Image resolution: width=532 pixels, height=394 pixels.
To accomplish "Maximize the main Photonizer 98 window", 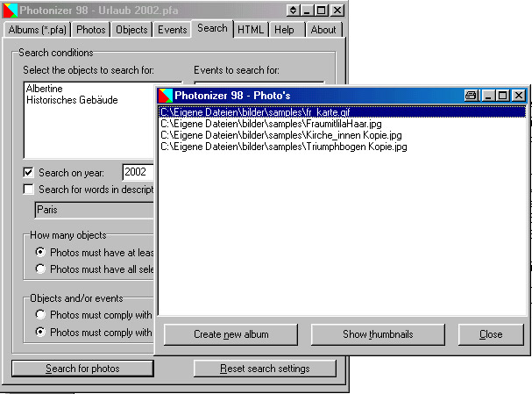I will [x=321, y=11].
